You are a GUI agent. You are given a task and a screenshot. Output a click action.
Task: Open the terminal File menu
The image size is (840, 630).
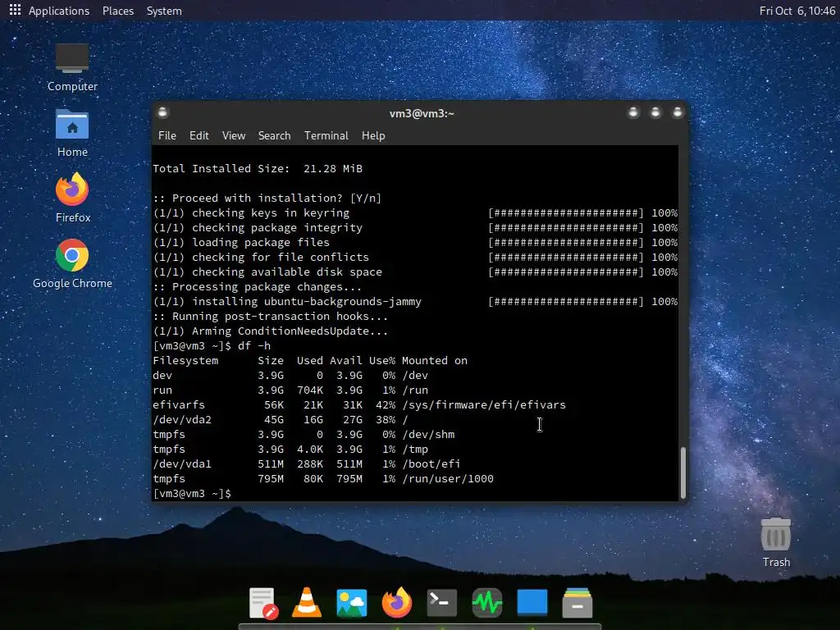167,135
